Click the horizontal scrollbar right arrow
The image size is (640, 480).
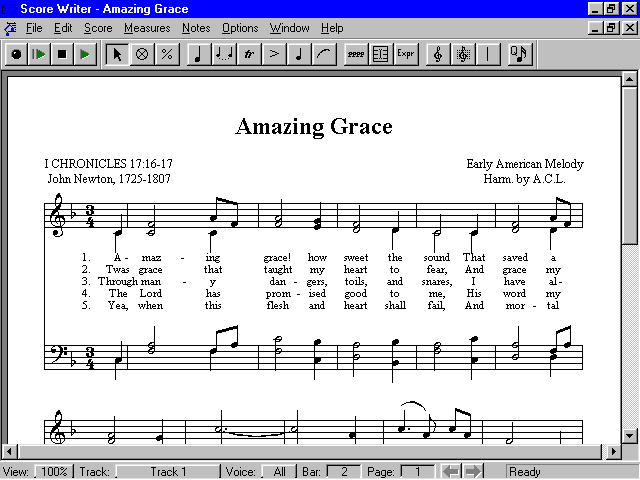tap(613, 451)
